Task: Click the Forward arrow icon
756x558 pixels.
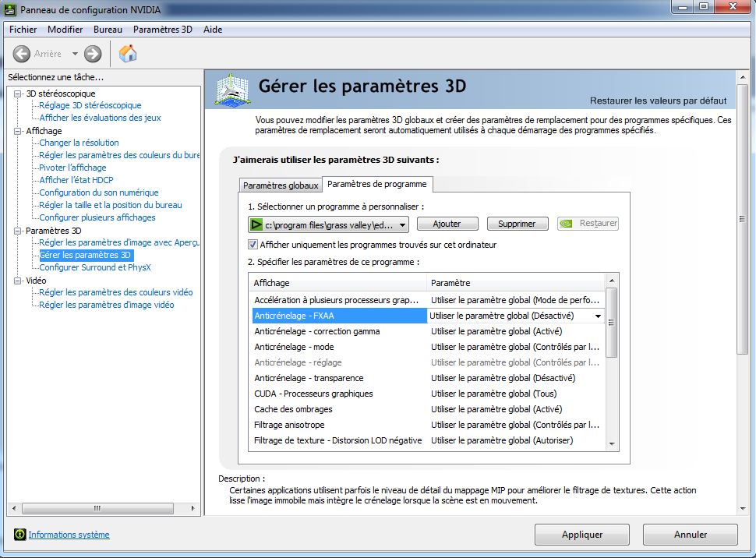Action: 93,54
